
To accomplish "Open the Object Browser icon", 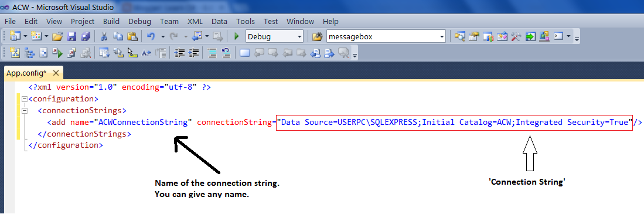I will (x=488, y=36).
